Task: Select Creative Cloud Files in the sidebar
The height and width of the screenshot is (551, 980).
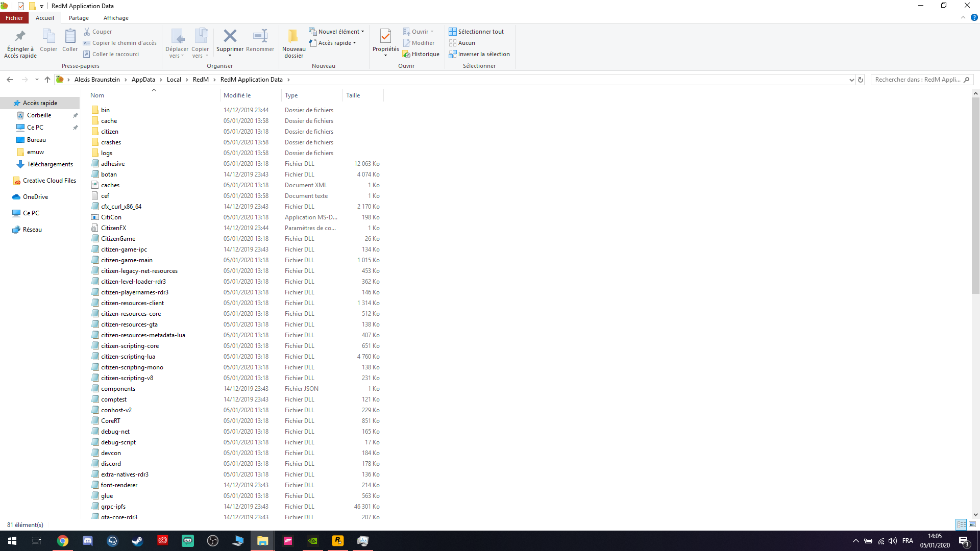Action: point(45,181)
